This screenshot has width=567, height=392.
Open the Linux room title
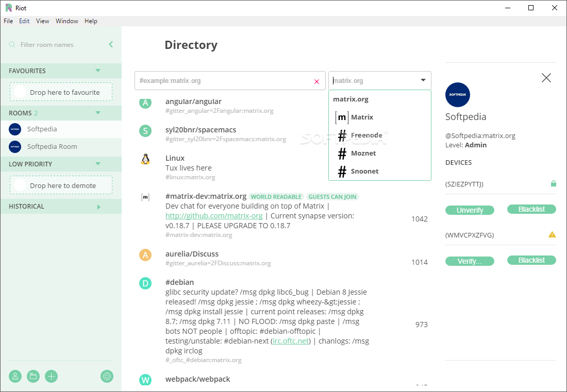pos(175,158)
